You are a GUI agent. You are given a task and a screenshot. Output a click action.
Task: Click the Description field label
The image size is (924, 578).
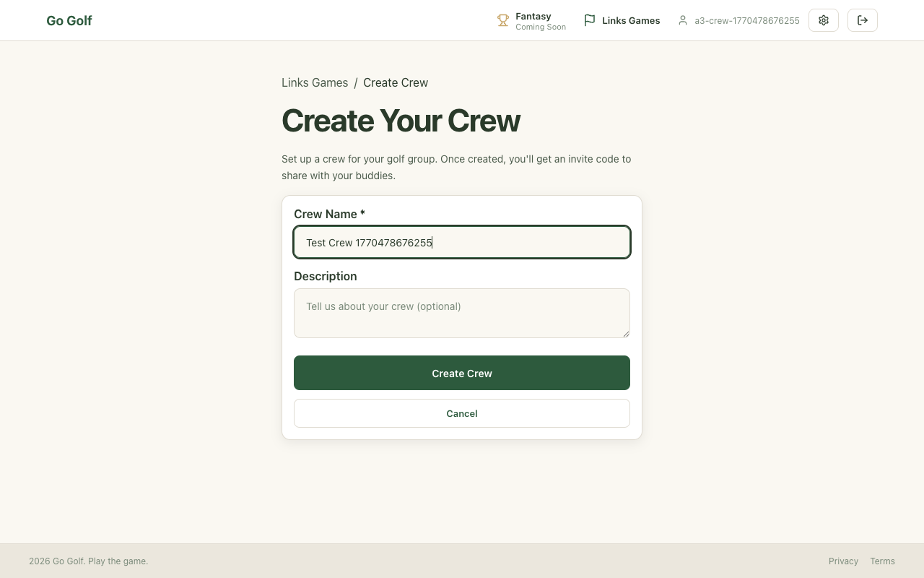pyautogui.click(x=326, y=276)
